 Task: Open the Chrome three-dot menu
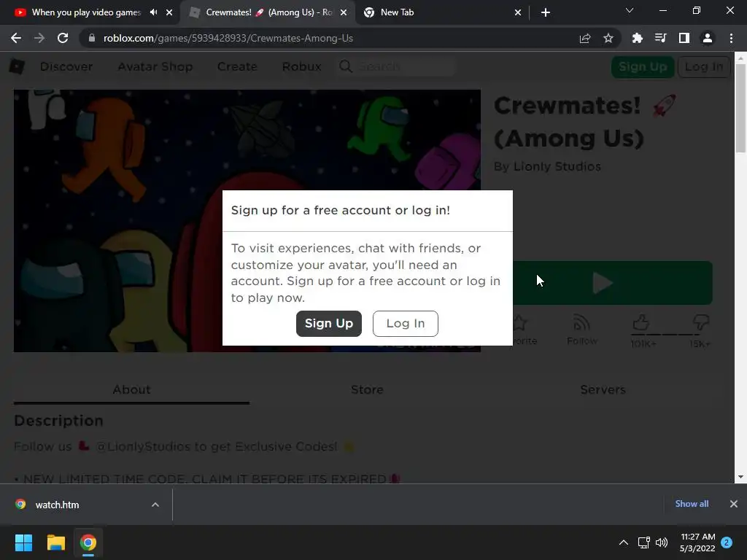[731, 38]
